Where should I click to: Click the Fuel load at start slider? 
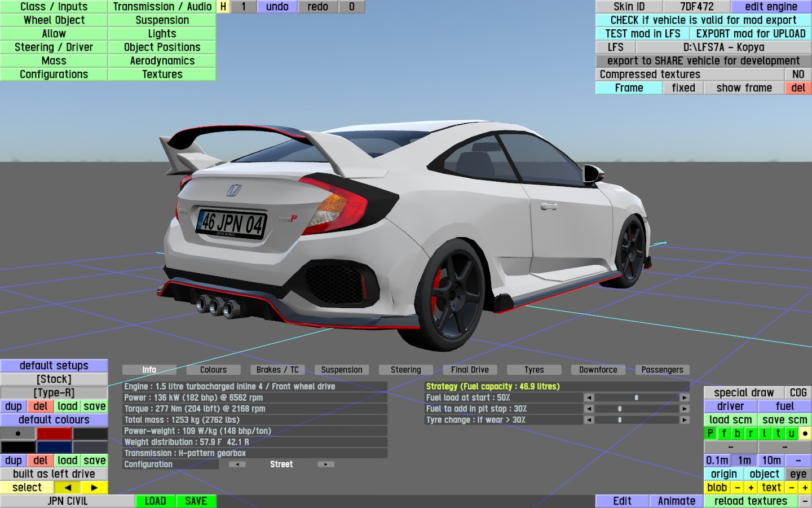[637, 398]
